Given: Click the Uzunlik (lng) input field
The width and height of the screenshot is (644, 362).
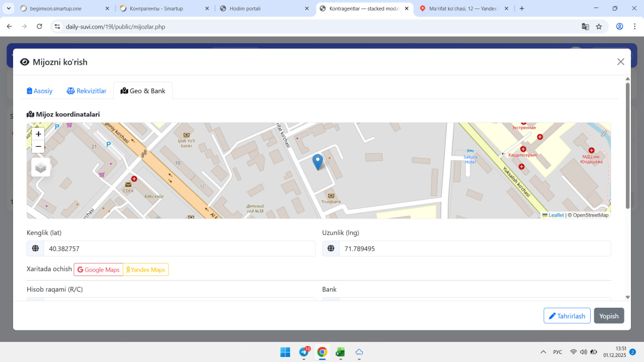Looking at the screenshot, I should 474,249.
